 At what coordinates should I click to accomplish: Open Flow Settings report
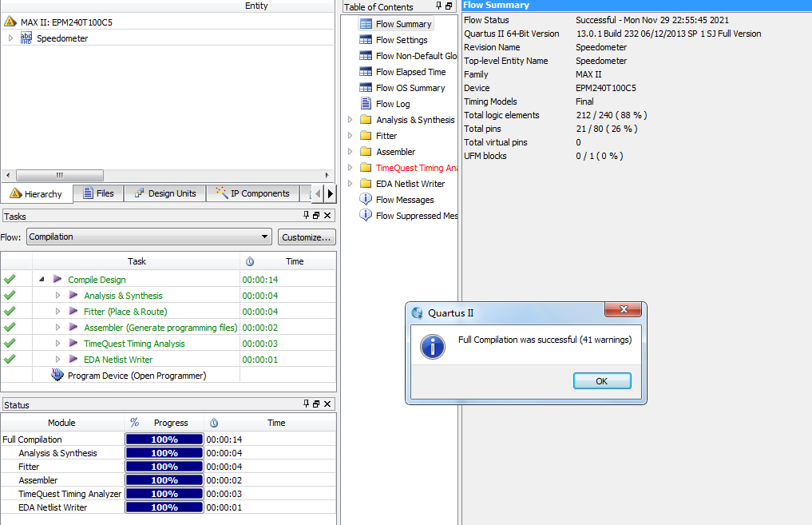point(402,40)
